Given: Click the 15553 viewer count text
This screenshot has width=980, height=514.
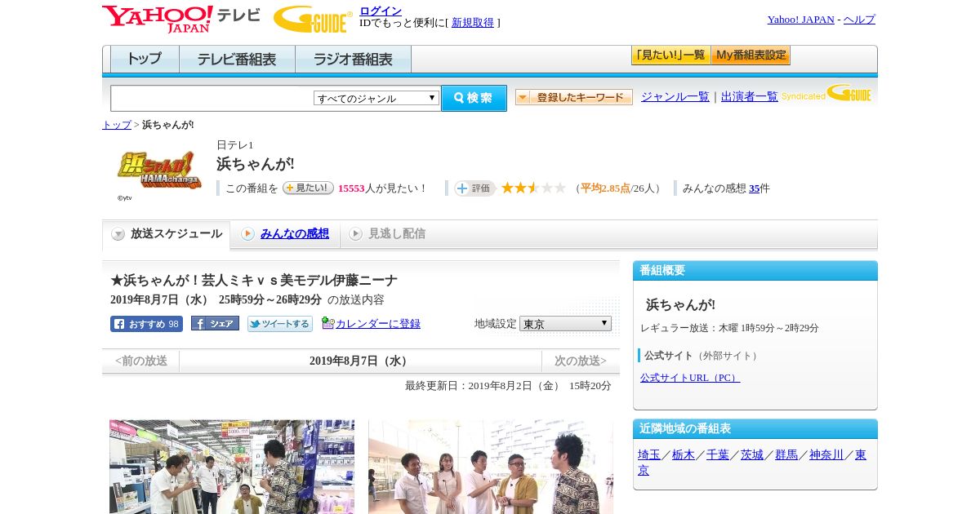Looking at the screenshot, I should tap(351, 188).
